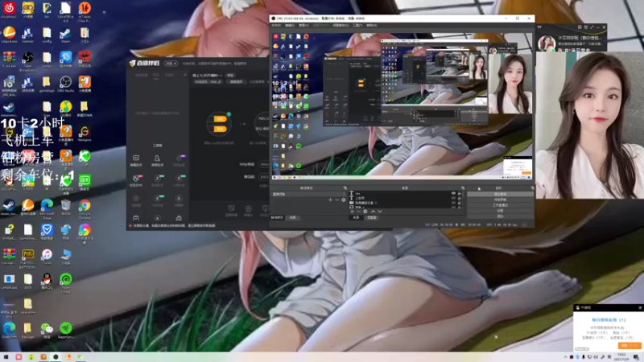Open the 查看 menu in OBS
The height and width of the screenshot is (362, 644).
click(x=303, y=25)
